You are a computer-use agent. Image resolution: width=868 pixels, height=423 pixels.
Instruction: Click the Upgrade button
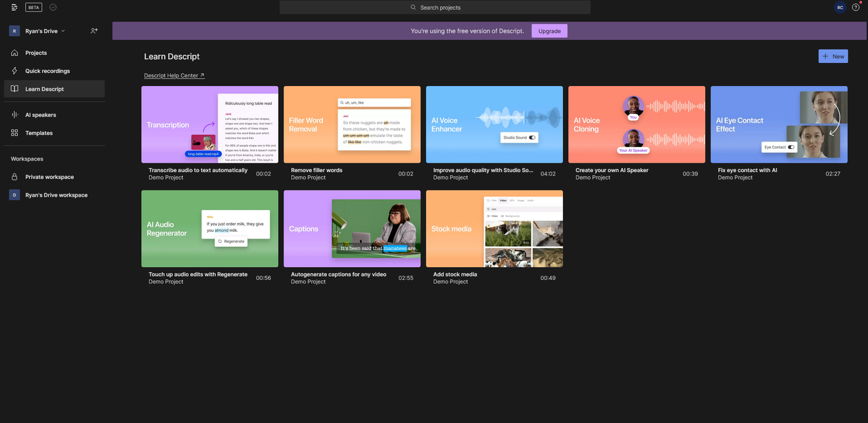pos(549,31)
